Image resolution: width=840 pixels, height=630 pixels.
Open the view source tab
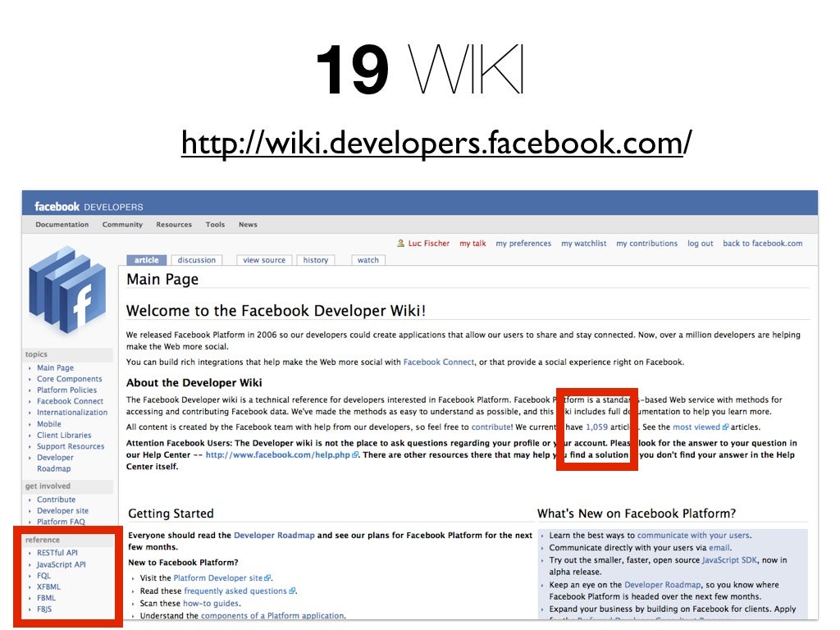coord(264,260)
